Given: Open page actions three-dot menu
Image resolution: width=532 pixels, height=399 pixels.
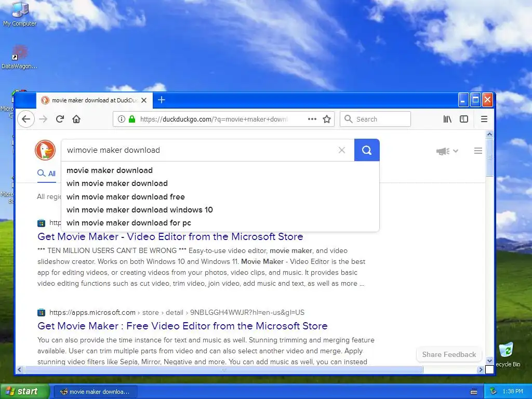Looking at the screenshot, I should (x=312, y=119).
